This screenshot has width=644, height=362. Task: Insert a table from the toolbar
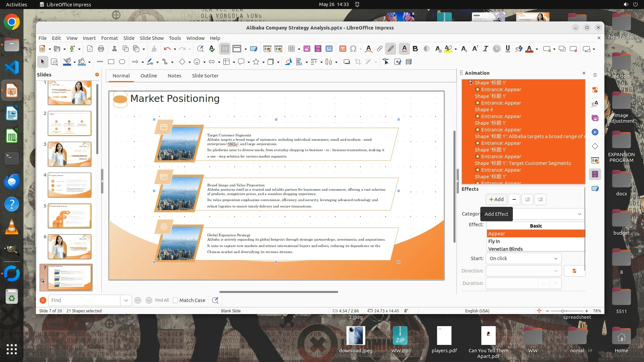(291, 49)
